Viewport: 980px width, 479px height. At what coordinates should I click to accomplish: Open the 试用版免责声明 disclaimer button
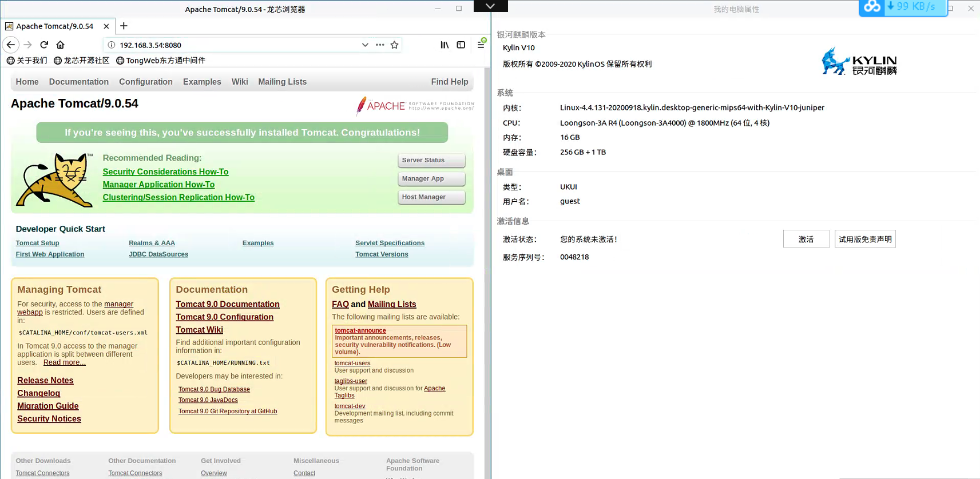865,239
